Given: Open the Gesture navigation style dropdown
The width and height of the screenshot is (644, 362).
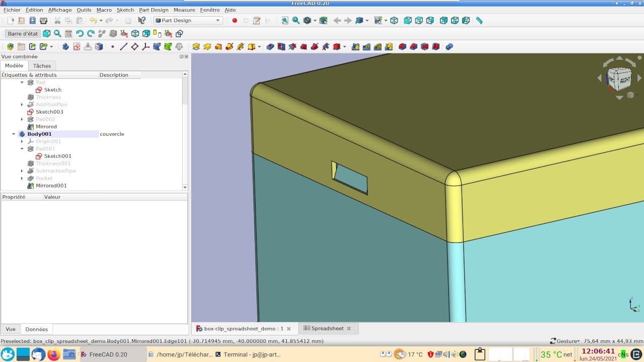Looking at the screenshot, I should [565, 341].
